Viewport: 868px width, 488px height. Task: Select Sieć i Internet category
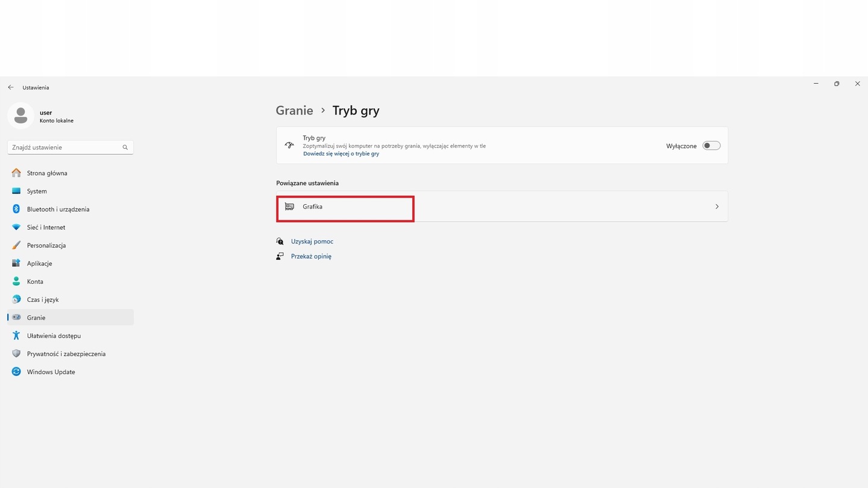(71, 227)
